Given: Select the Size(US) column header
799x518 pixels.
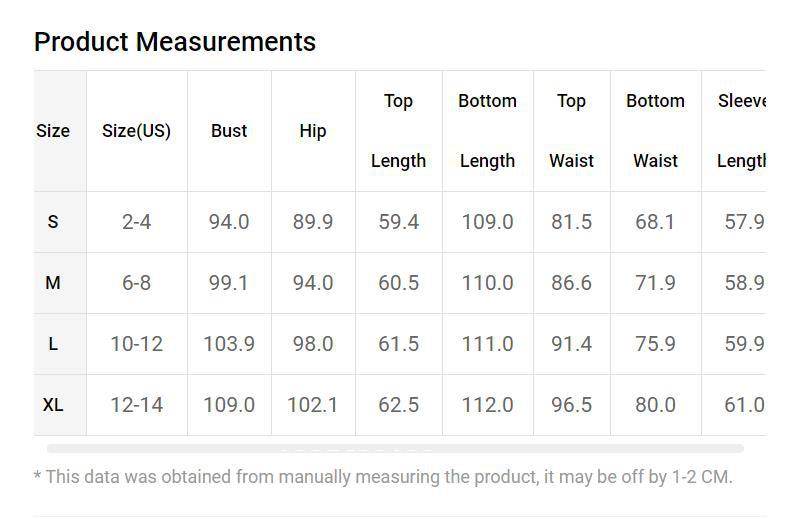Looking at the screenshot, I should 137,131.
